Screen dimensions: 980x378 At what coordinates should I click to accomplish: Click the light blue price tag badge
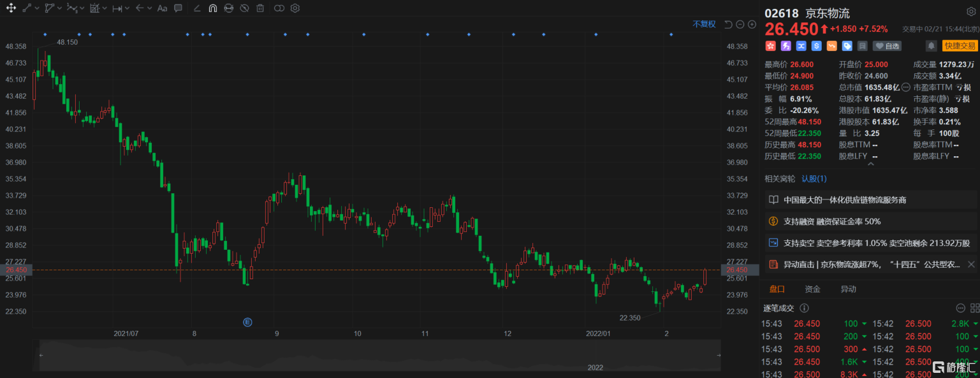click(847, 46)
